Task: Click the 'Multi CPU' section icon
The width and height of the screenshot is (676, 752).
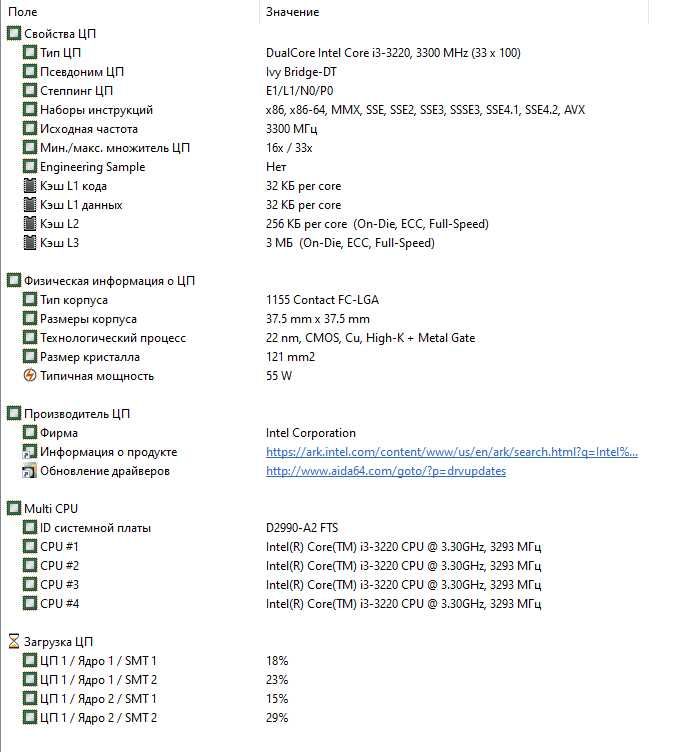Action: coord(14,508)
